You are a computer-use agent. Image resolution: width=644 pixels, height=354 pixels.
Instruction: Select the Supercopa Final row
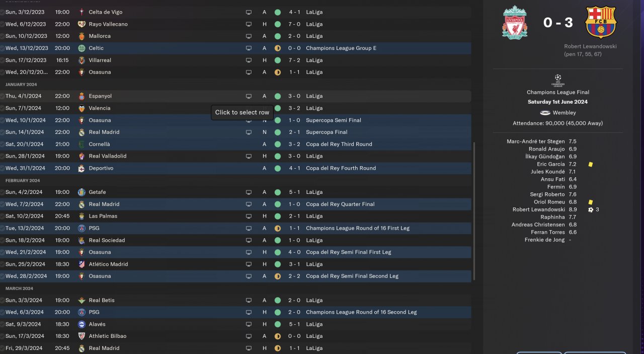click(235, 132)
